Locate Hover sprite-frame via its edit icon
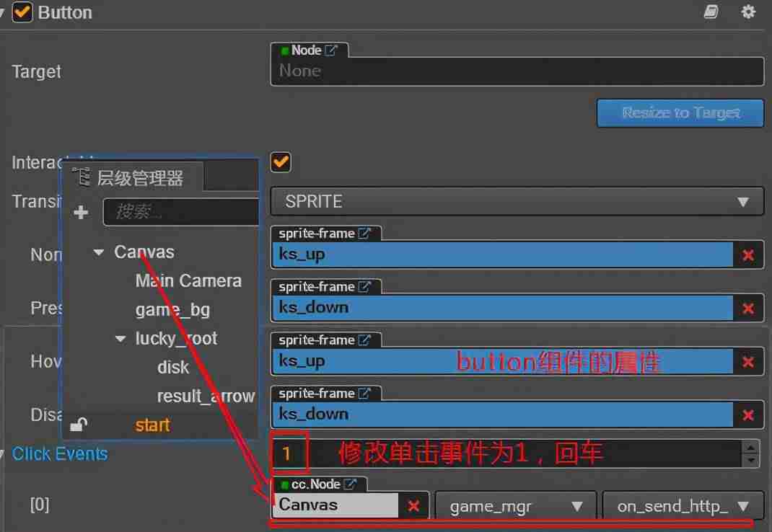Viewport: 772px width, 532px height. [365, 340]
